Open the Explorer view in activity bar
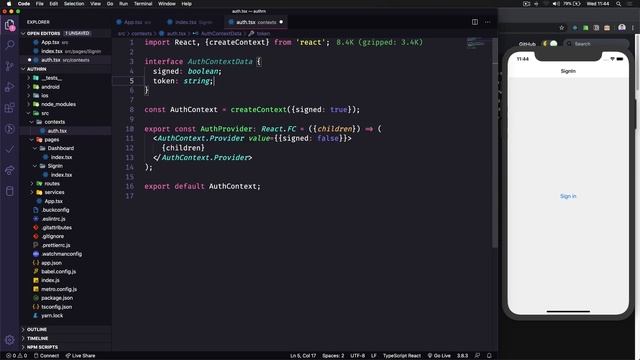Image resolution: width=640 pixels, height=360 pixels. pos(10,25)
